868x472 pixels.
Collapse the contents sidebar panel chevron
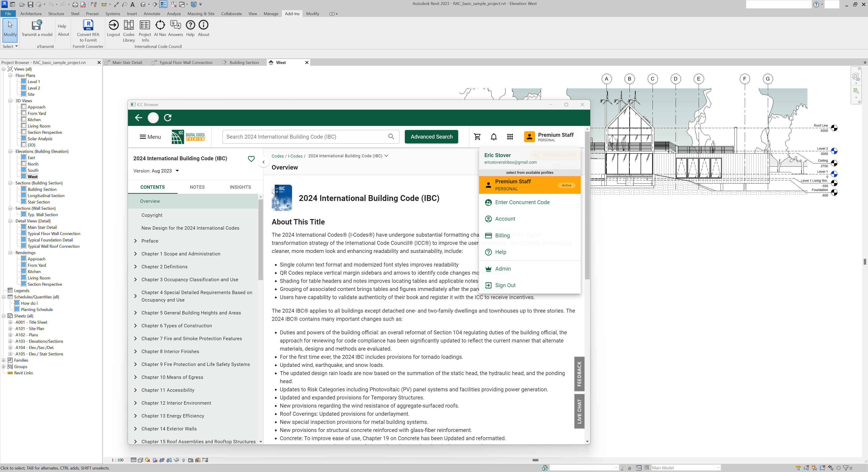coord(264,162)
